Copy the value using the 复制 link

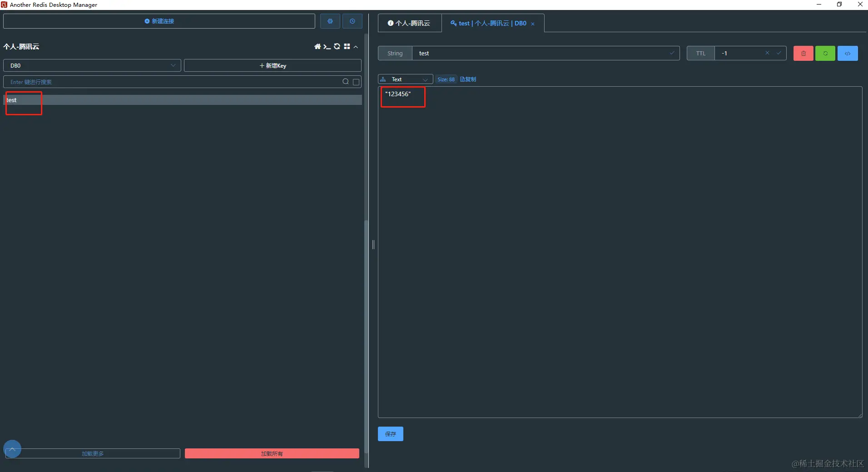[x=468, y=79]
